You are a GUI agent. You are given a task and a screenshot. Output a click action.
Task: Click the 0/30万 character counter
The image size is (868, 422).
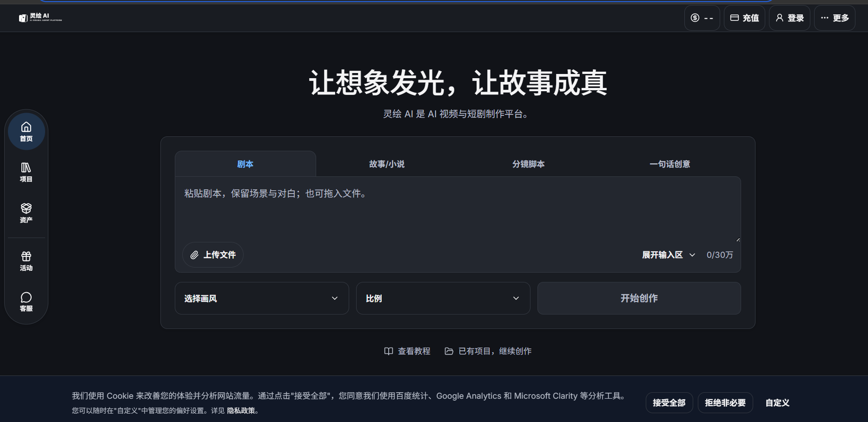pyautogui.click(x=720, y=255)
